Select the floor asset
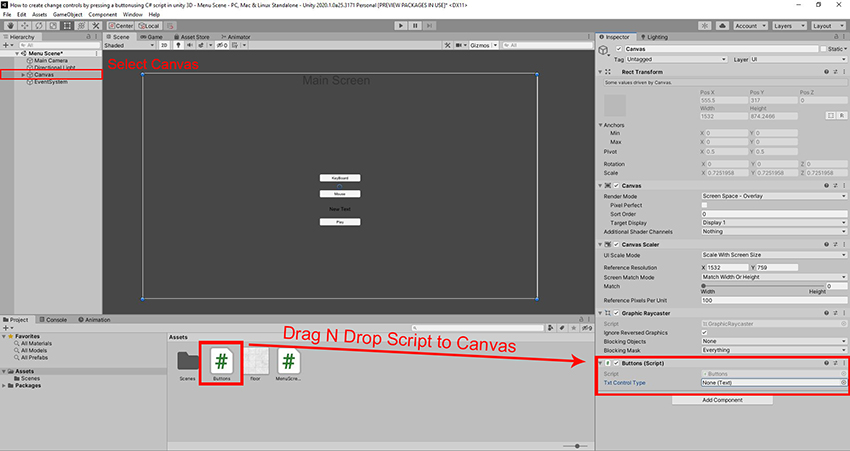 pos(255,363)
